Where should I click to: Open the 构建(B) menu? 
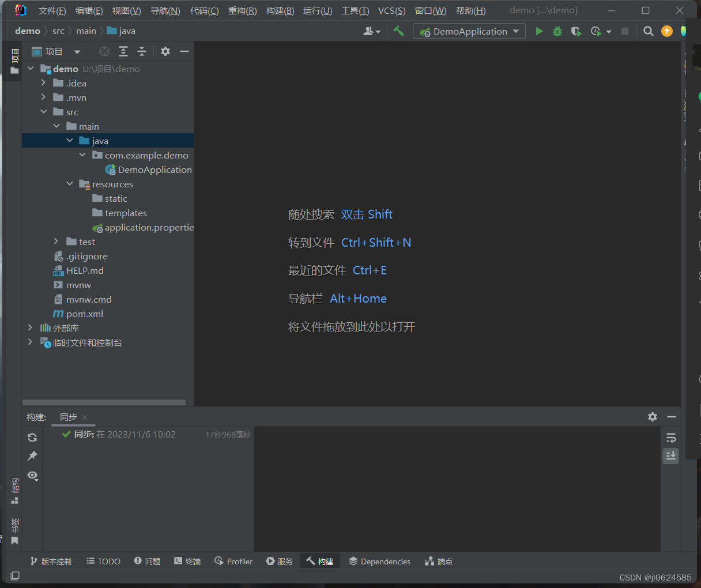280,10
